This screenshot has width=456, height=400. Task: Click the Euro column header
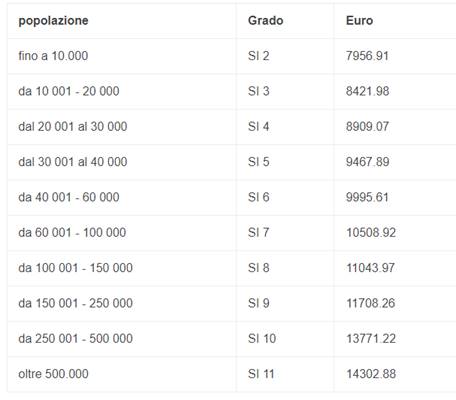click(x=359, y=21)
